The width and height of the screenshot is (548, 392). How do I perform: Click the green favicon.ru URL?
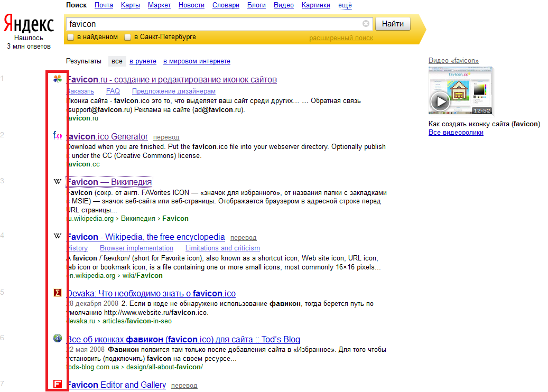[83, 118]
